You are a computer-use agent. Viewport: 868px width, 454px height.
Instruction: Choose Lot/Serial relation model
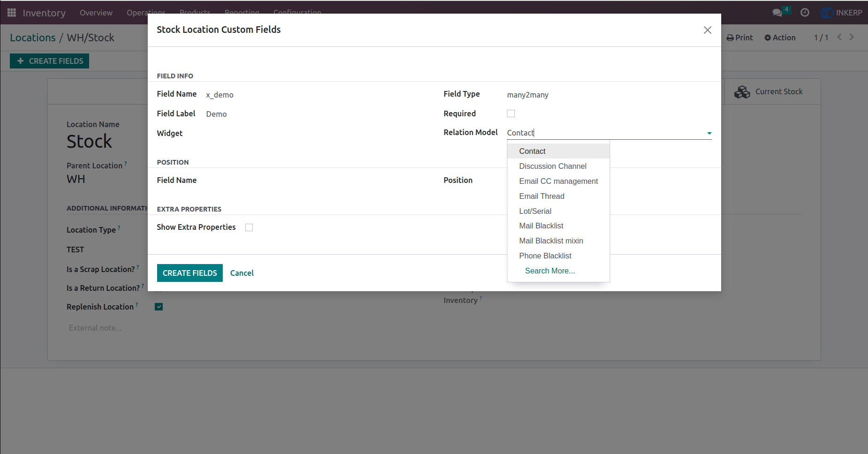click(559, 211)
